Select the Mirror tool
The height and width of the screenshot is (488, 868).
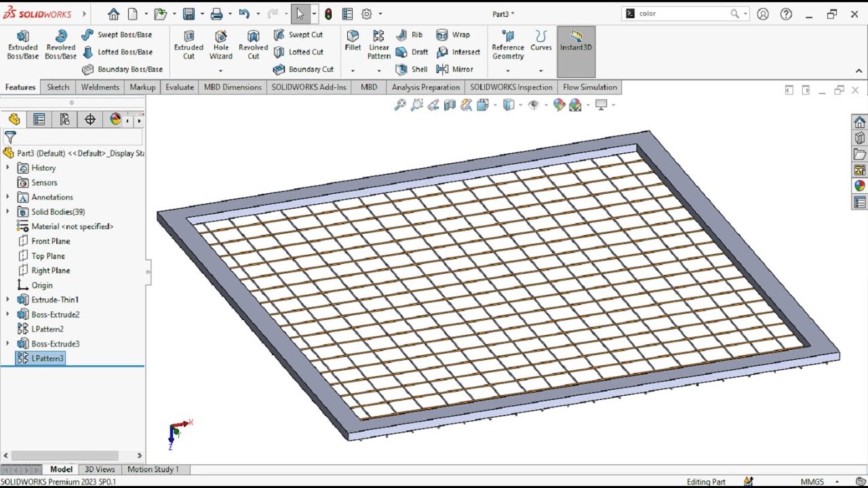pyautogui.click(x=454, y=69)
